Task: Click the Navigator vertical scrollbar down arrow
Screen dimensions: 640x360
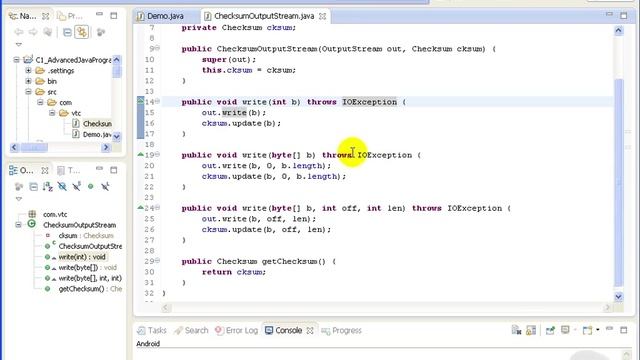Action: pos(116,137)
